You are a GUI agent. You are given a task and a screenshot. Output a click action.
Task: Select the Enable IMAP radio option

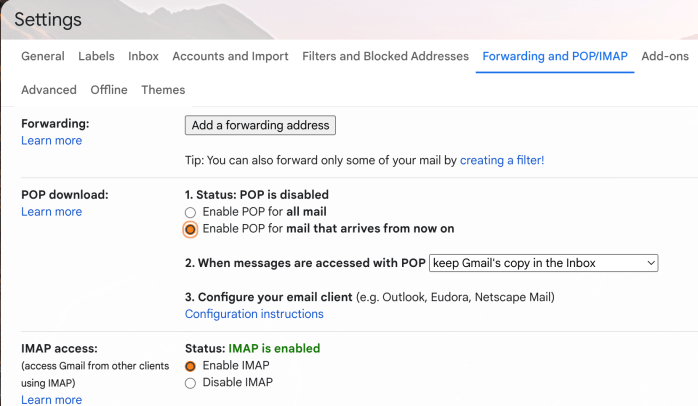tap(190, 366)
